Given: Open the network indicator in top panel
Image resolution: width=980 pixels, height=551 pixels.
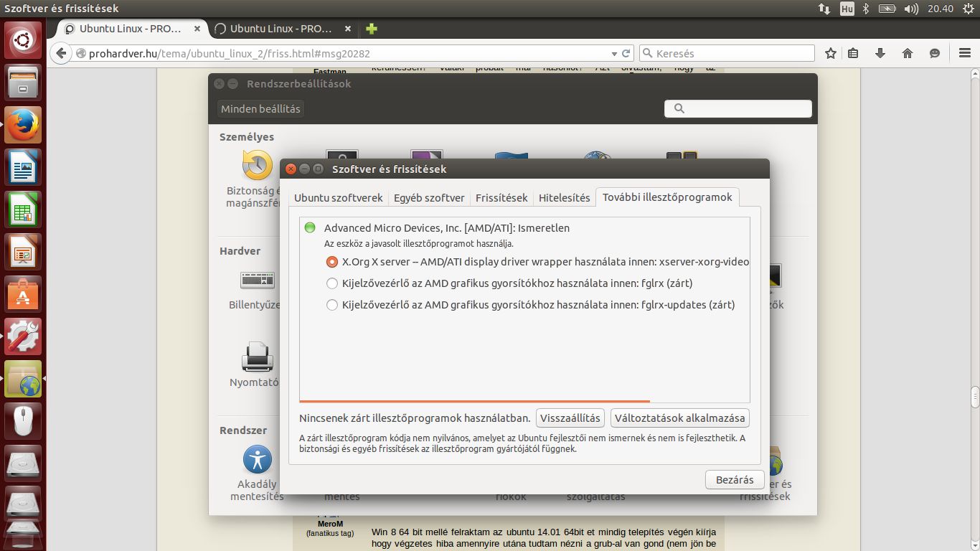Looking at the screenshot, I should [824, 9].
